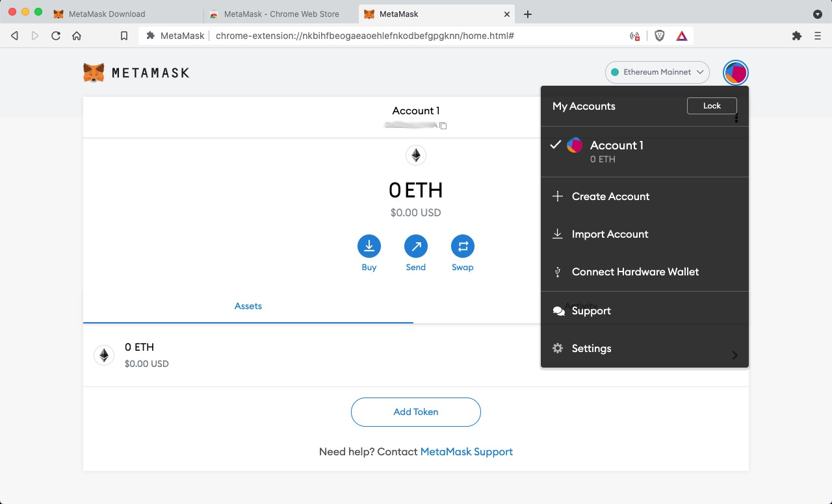Screen dimensions: 832x504
Task: Click the import arrow icon beside Import Account
Action: (558, 234)
